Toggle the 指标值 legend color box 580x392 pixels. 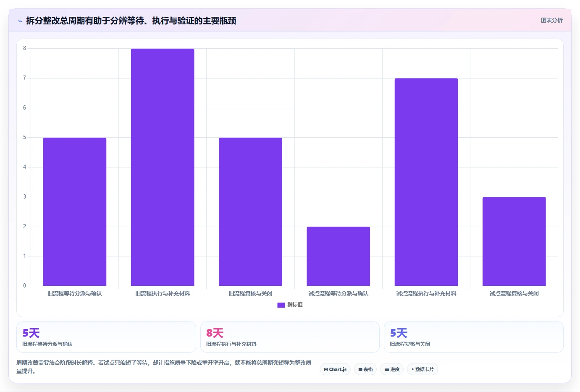[281, 305]
